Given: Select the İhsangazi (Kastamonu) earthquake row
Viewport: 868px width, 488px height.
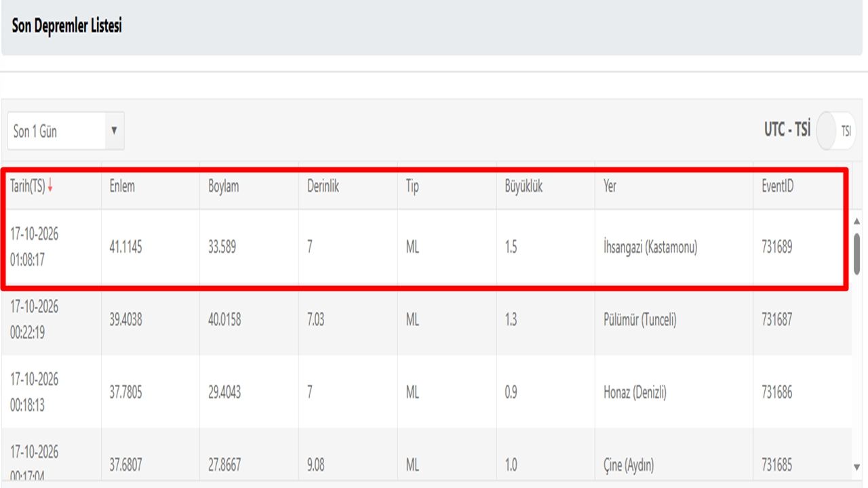Looking at the screenshot, I should (426, 247).
